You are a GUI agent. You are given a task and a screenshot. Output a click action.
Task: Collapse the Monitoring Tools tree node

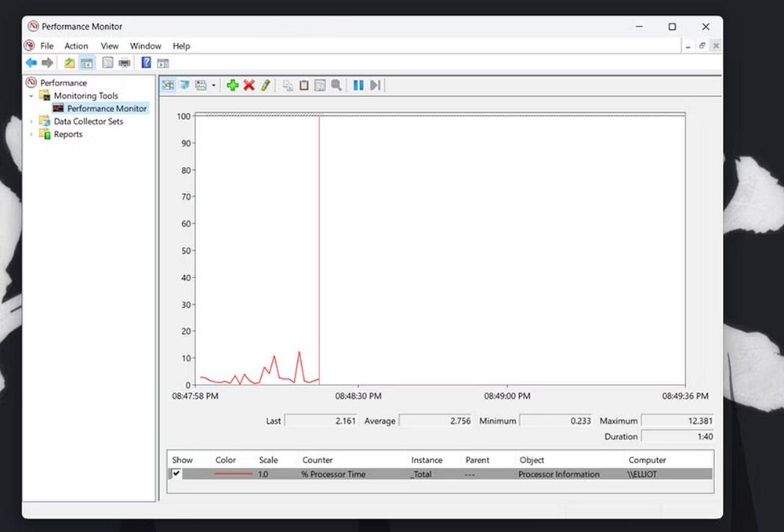30,95
